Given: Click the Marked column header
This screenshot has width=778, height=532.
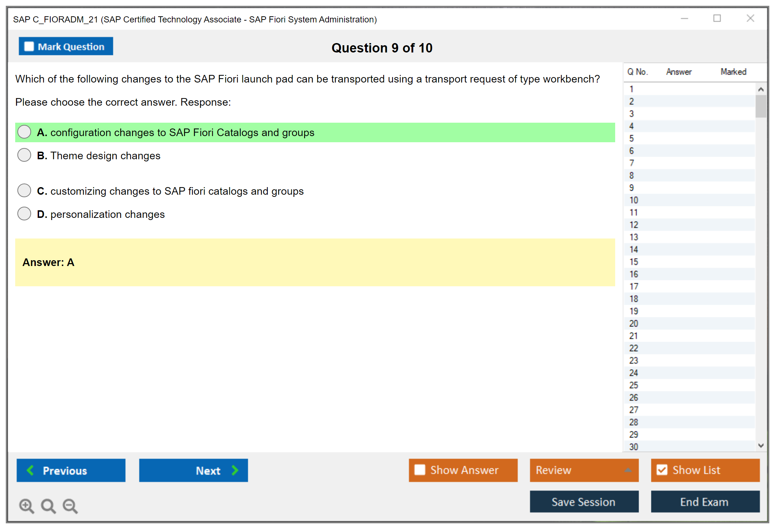Looking at the screenshot, I should [733, 72].
